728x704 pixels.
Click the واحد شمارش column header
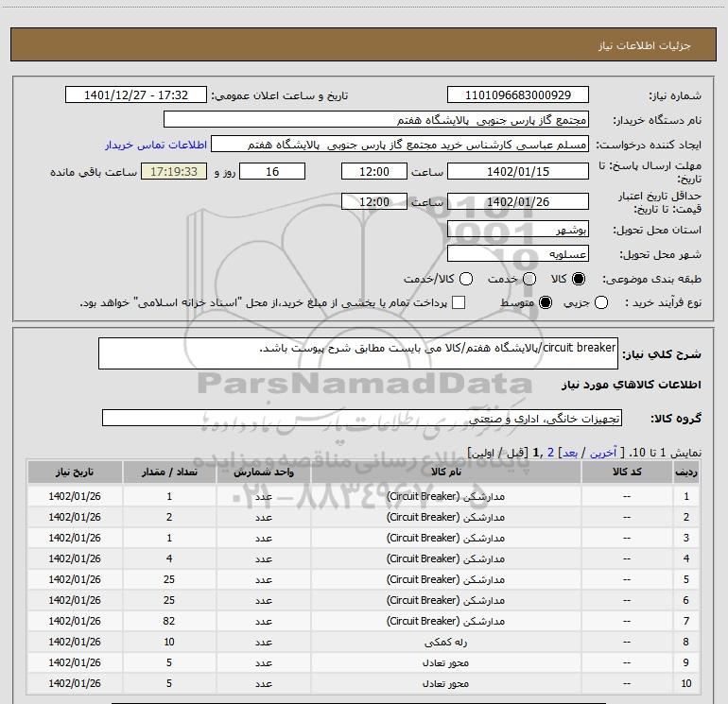pyautogui.click(x=263, y=472)
